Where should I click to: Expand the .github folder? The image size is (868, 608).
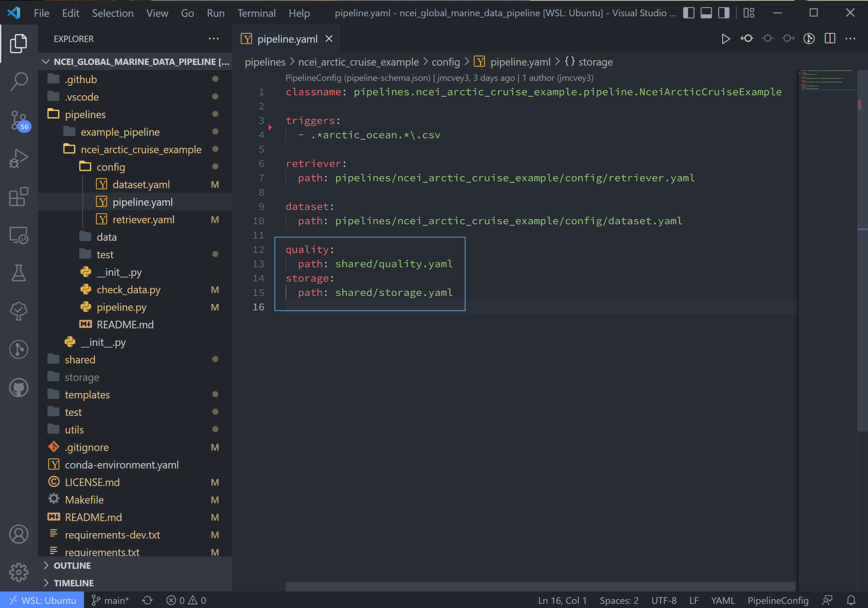click(135, 79)
